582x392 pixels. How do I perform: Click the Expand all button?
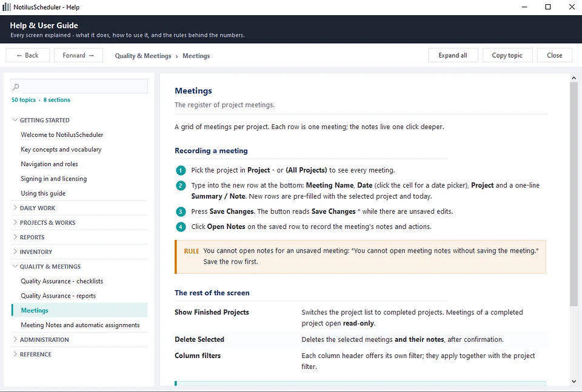(453, 55)
